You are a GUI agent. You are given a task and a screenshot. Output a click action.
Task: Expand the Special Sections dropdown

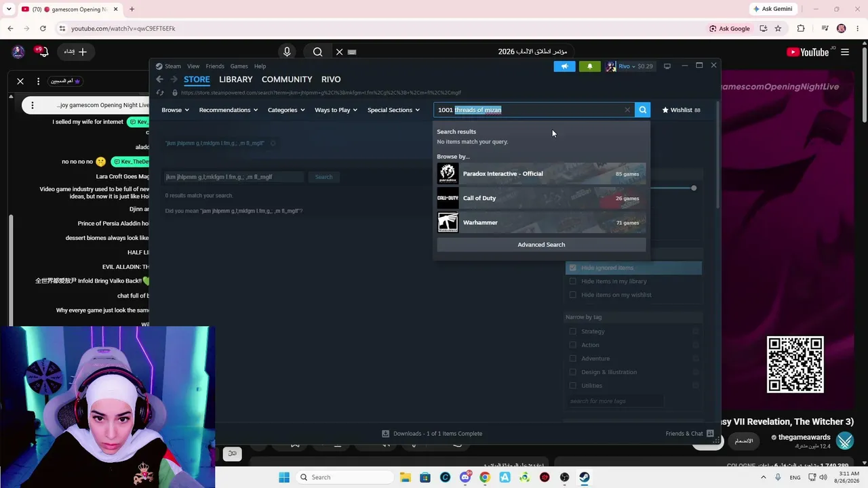[x=393, y=110]
